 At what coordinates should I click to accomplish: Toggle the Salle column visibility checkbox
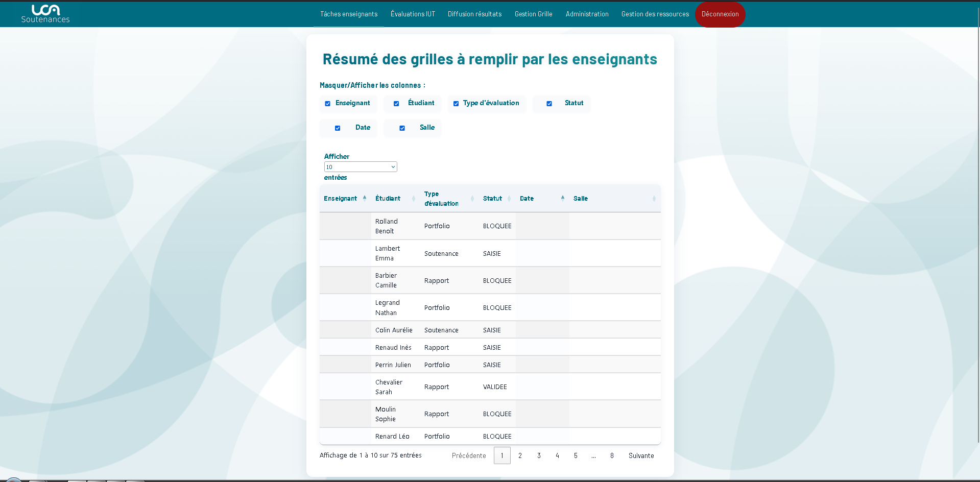[403, 128]
